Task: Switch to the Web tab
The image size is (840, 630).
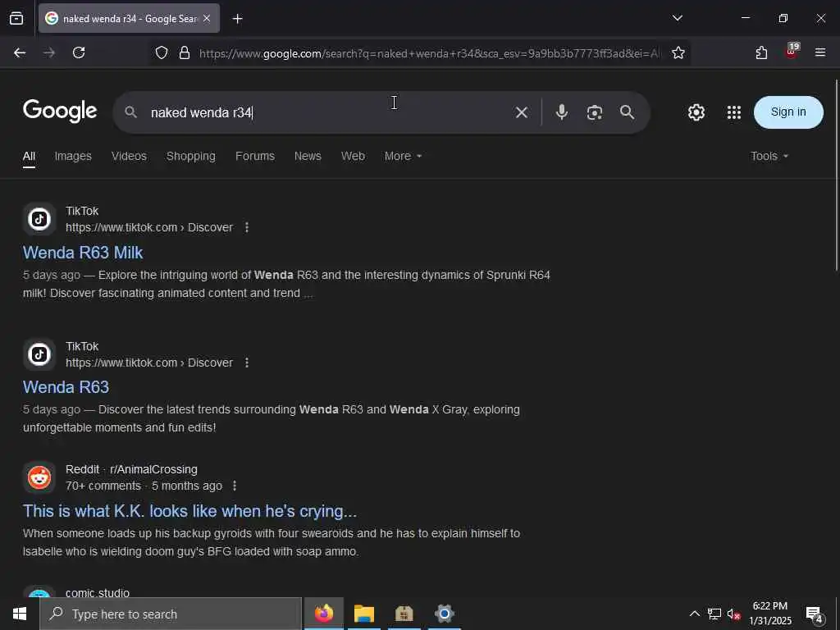Action: point(353,157)
